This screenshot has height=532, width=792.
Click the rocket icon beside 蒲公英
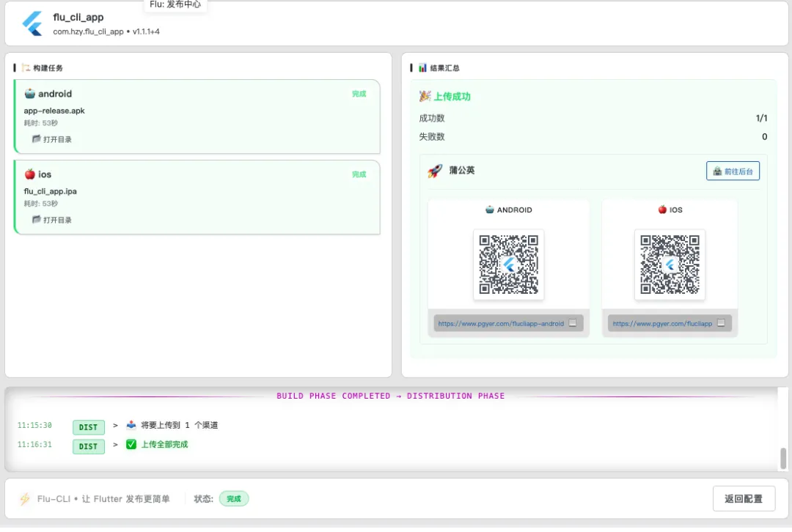(435, 171)
